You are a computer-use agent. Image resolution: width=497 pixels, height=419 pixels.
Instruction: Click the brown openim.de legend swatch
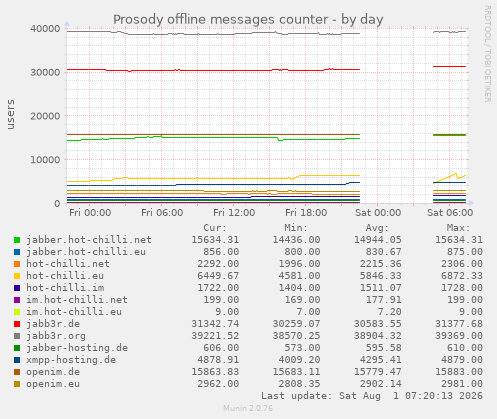(x=17, y=372)
